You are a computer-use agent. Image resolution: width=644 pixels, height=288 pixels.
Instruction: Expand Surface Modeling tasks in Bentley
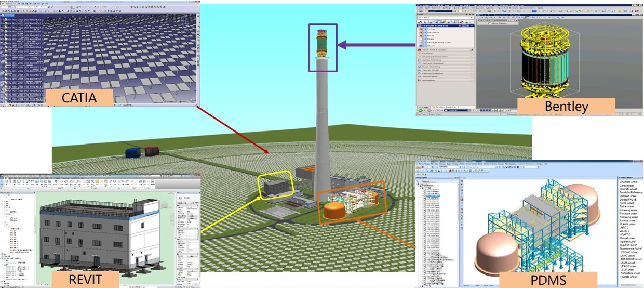445,63
